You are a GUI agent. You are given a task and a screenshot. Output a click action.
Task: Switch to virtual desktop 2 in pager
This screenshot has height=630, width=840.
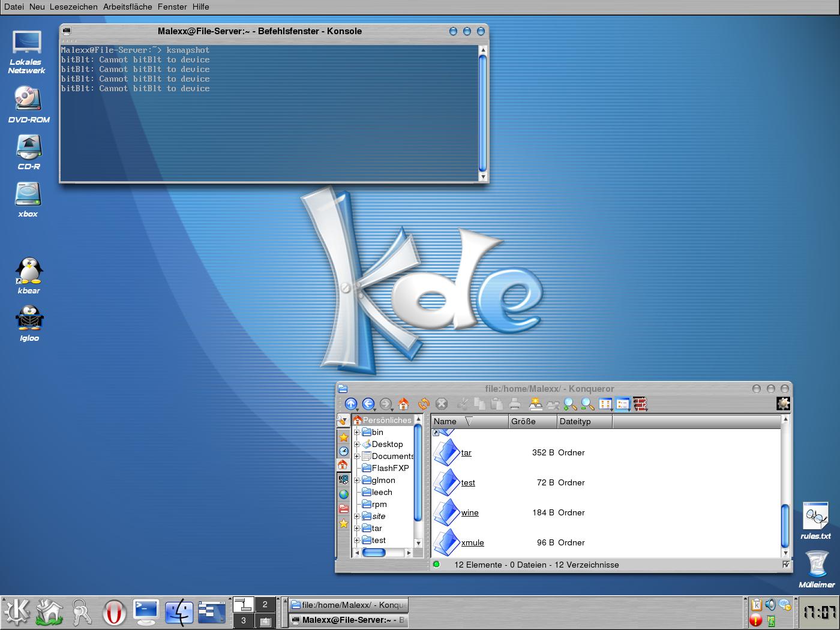click(265, 604)
